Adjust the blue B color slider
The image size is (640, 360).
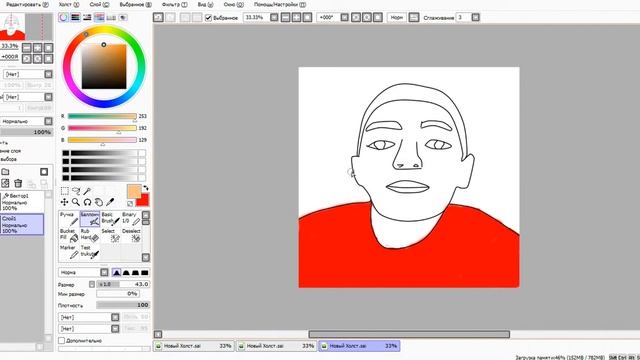point(102,140)
